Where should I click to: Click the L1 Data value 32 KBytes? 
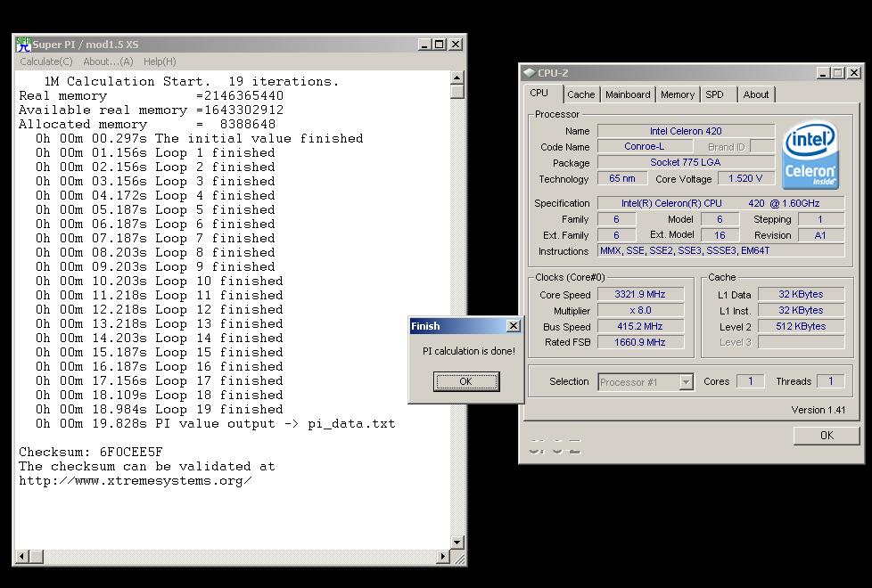point(801,295)
